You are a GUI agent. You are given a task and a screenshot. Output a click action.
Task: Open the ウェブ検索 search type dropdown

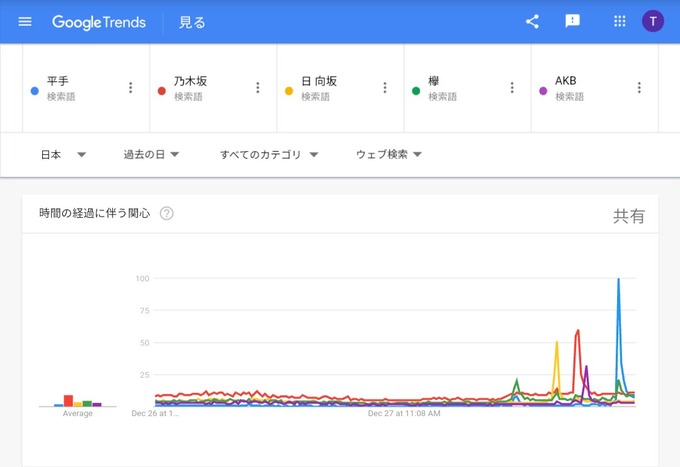tap(389, 155)
